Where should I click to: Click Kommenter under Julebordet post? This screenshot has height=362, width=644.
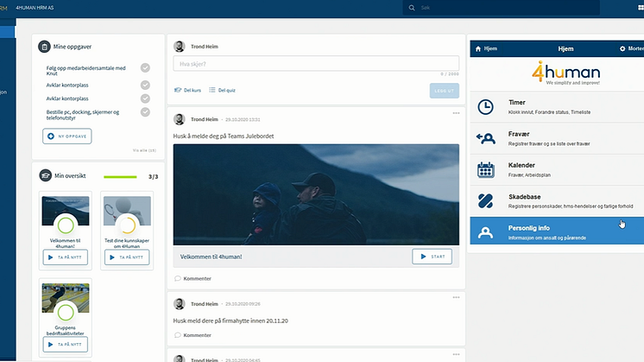click(x=193, y=278)
